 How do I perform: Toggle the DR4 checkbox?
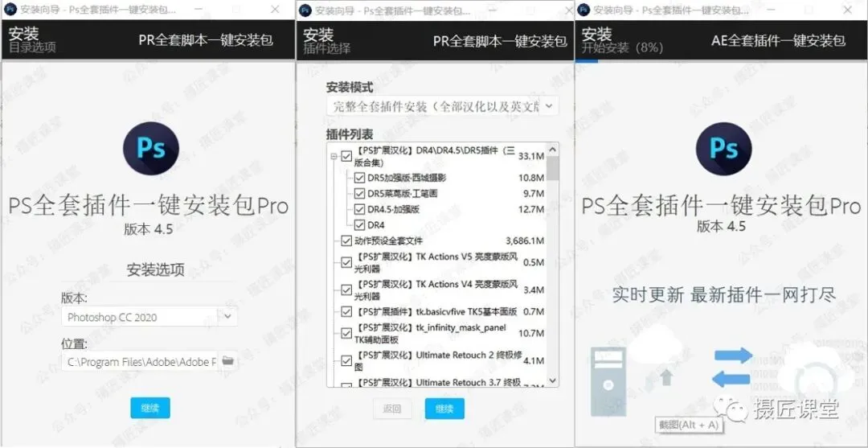click(358, 225)
